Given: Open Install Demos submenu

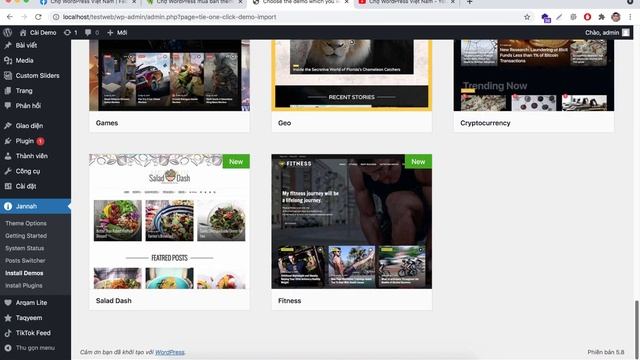Looking at the screenshot, I should 24,273.
